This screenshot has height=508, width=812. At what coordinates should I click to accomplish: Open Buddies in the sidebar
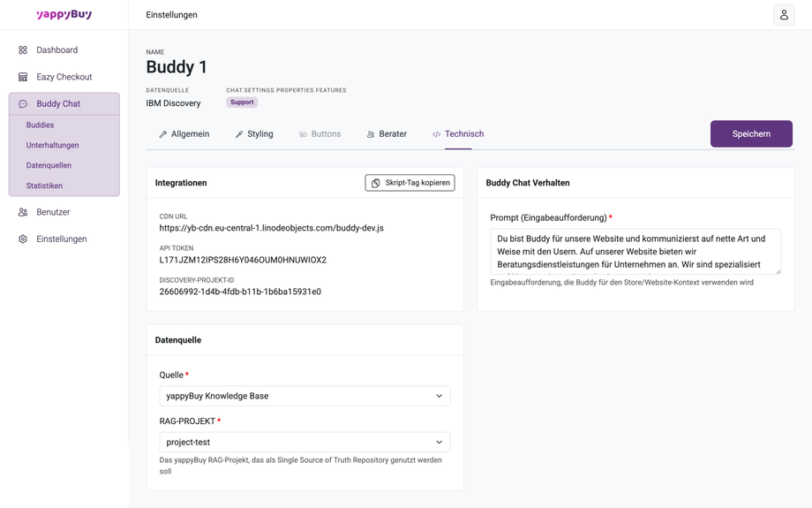(41, 125)
